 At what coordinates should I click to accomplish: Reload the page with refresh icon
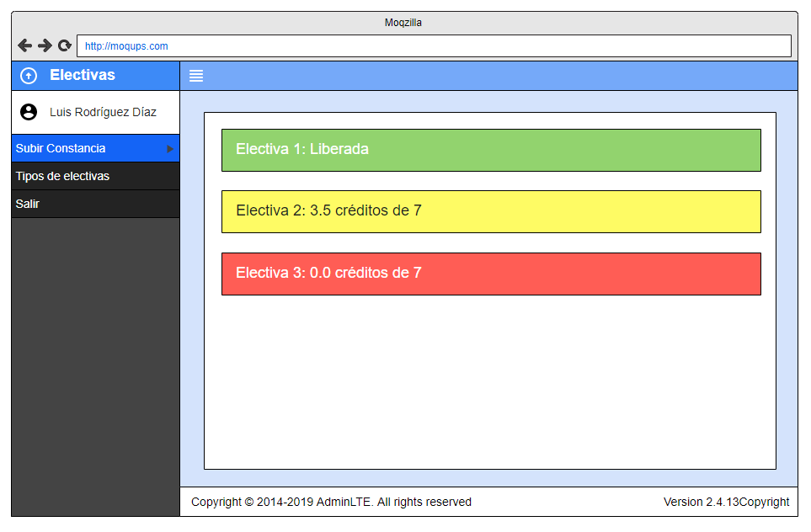(65, 45)
